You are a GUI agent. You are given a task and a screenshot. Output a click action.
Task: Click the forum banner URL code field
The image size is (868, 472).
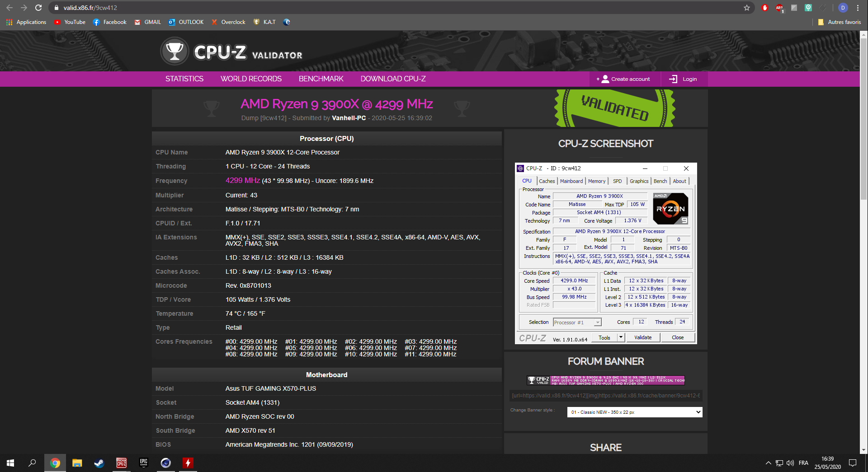pyautogui.click(x=606, y=396)
